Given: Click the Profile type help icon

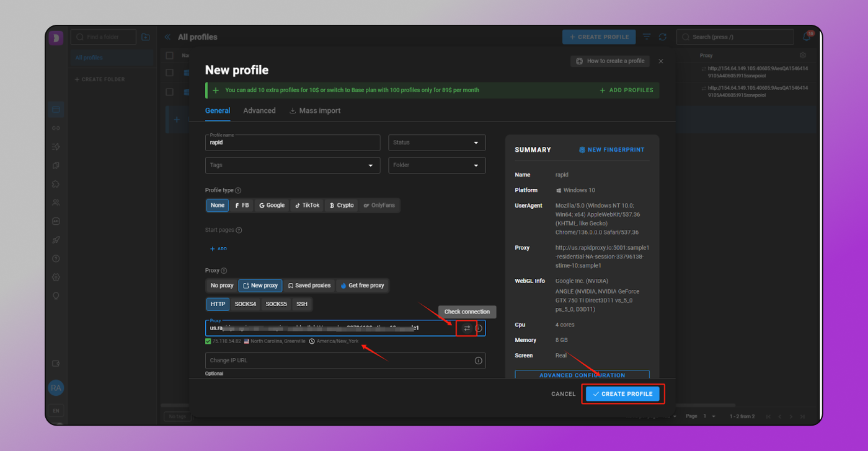Looking at the screenshot, I should point(239,191).
